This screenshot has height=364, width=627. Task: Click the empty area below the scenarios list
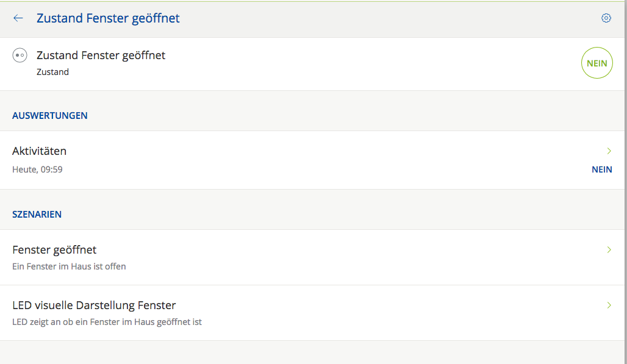pos(305,352)
